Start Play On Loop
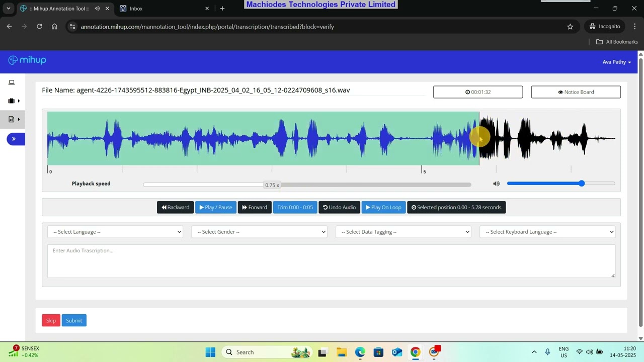644x362 pixels. [383, 207]
